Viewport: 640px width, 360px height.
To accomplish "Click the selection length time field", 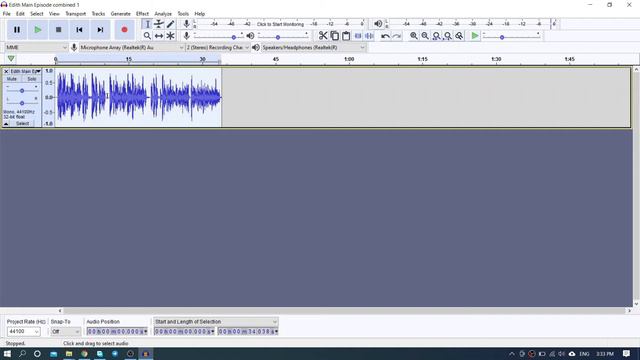I will (x=248, y=331).
